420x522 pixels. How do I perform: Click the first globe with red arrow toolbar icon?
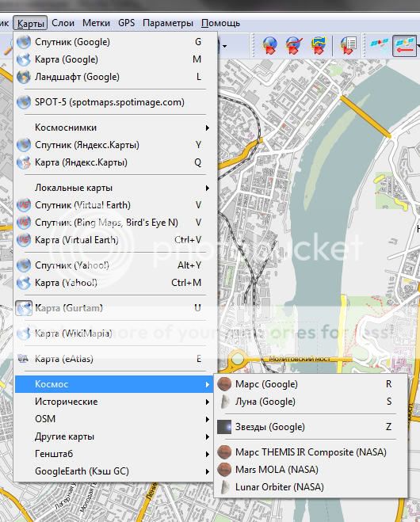(269, 46)
